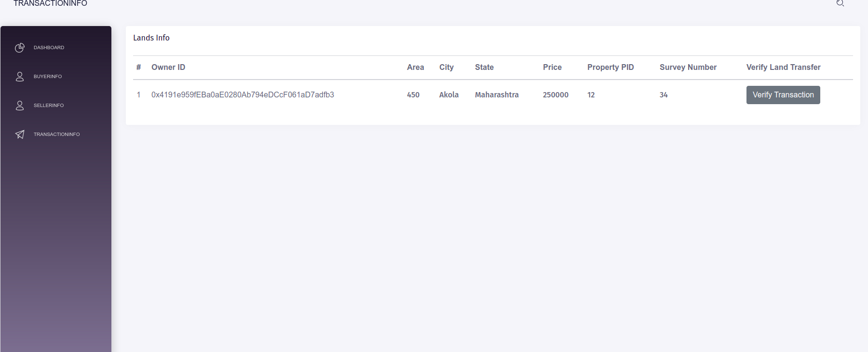The width and height of the screenshot is (868, 352).
Task: Click the Property PID value 12
Action: pyautogui.click(x=591, y=95)
